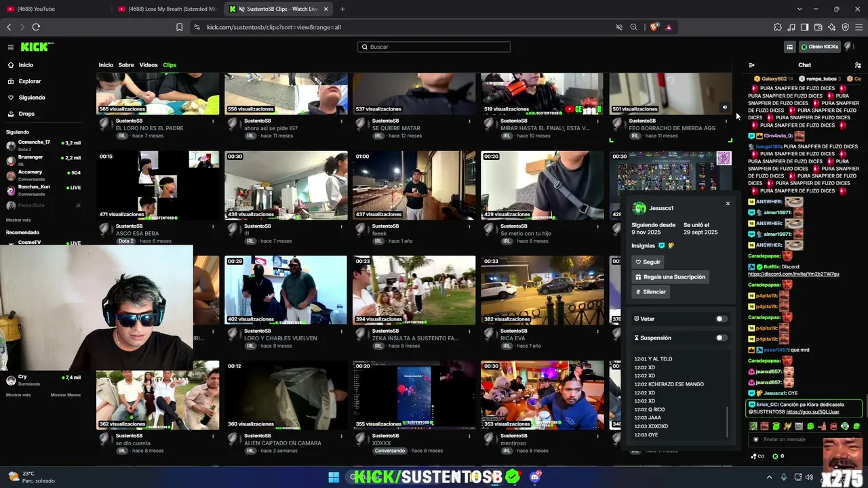Play the feeek clip thumbnail
Screen dimensions: 868x488
pyautogui.click(x=414, y=186)
